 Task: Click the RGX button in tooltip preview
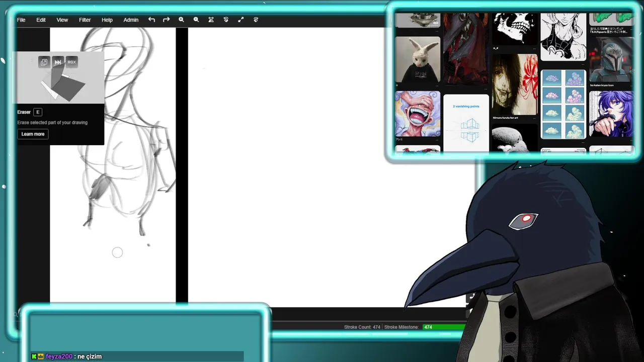point(71,62)
